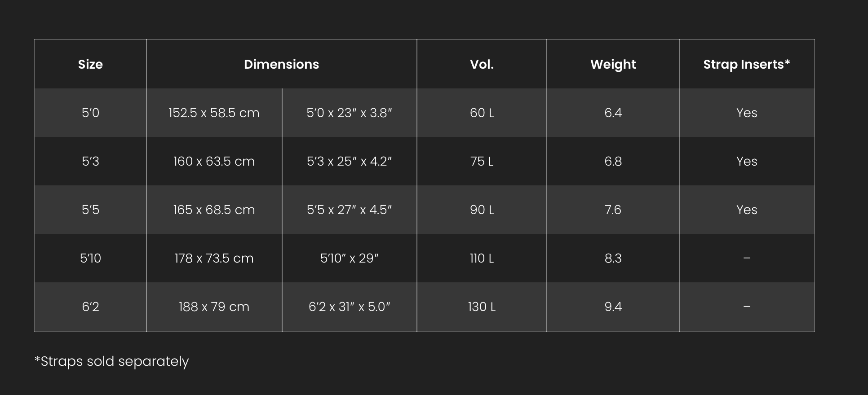This screenshot has width=868, height=395.
Task: Select the 5'3 x 25" x 4.2" cell
Action: (349, 161)
